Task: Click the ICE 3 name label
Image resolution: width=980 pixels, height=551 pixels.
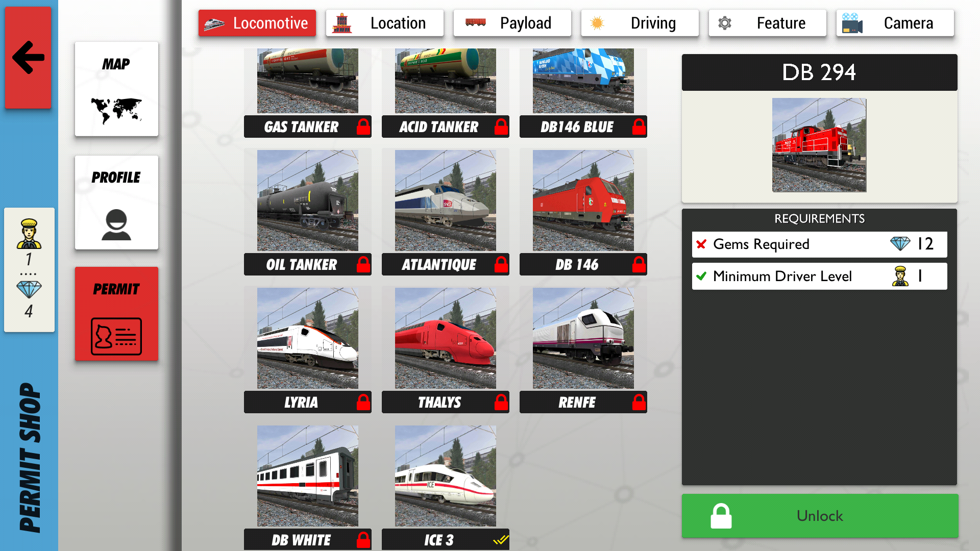Action: point(439,540)
